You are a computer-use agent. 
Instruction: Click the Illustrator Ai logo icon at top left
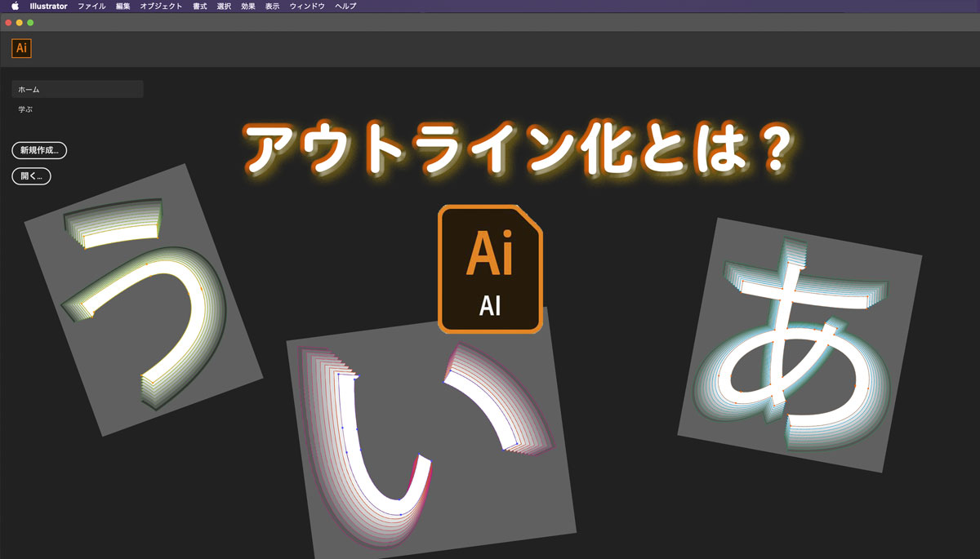pyautogui.click(x=20, y=48)
